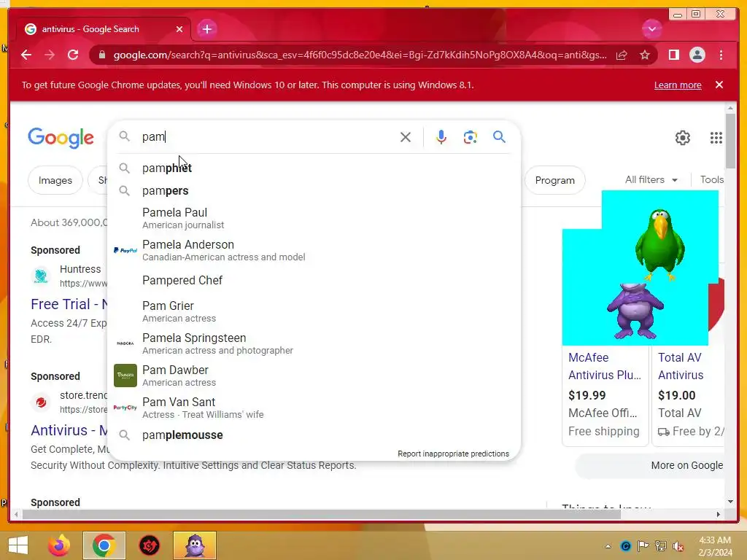The height and width of the screenshot is (560, 747).
Task: Open Security Without Complexity ad description
Action: (193, 465)
